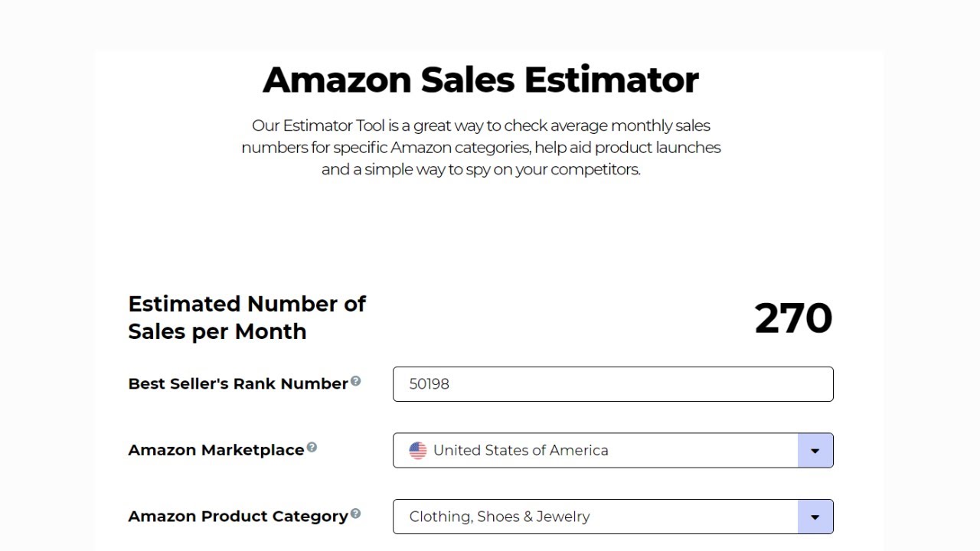
Task: Click help icon beside Amazon Product Category
Action: (x=355, y=514)
